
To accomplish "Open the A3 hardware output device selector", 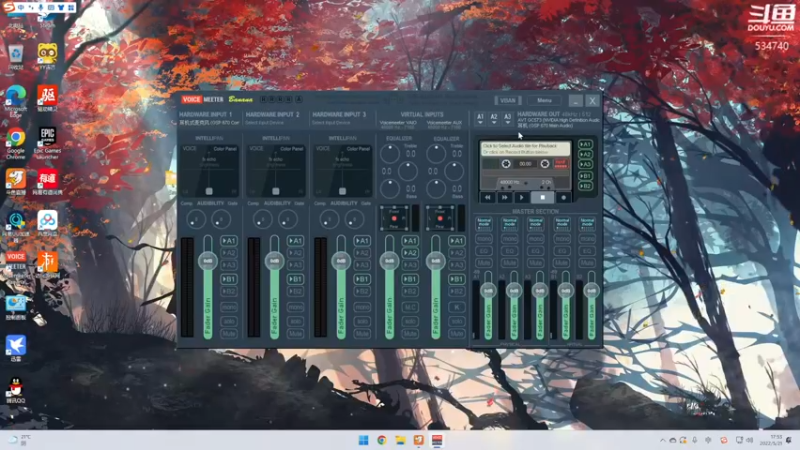I will 507,118.
